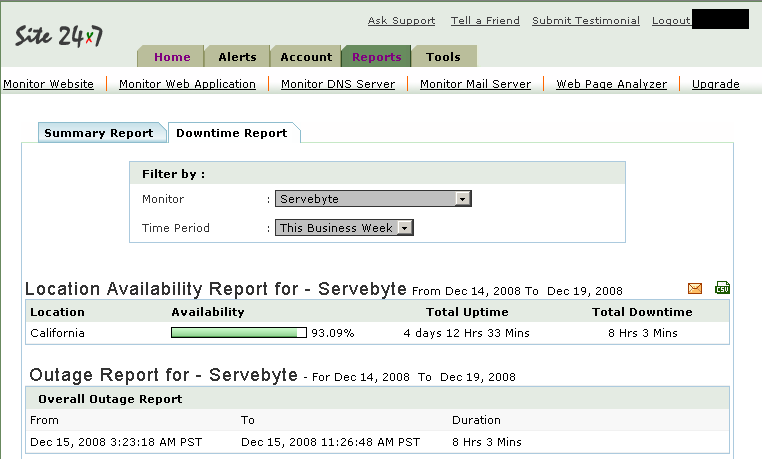The image size is (762, 459).
Task: Open the Tell a Friend link
Action: 485,20
